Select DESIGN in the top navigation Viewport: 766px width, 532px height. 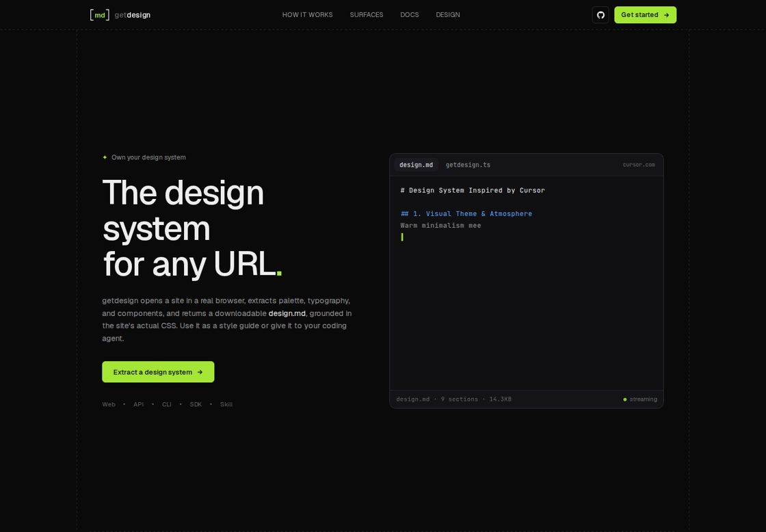click(448, 14)
